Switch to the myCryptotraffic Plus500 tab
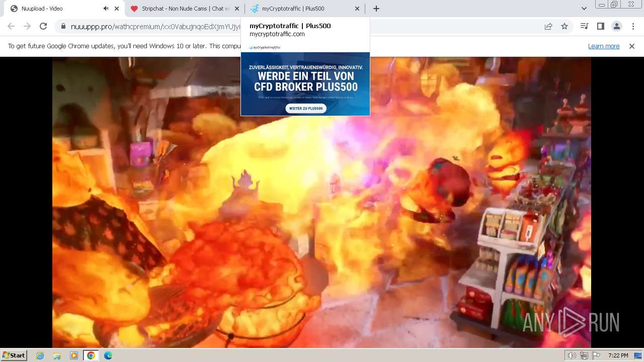The width and height of the screenshot is (644, 362). (305, 9)
